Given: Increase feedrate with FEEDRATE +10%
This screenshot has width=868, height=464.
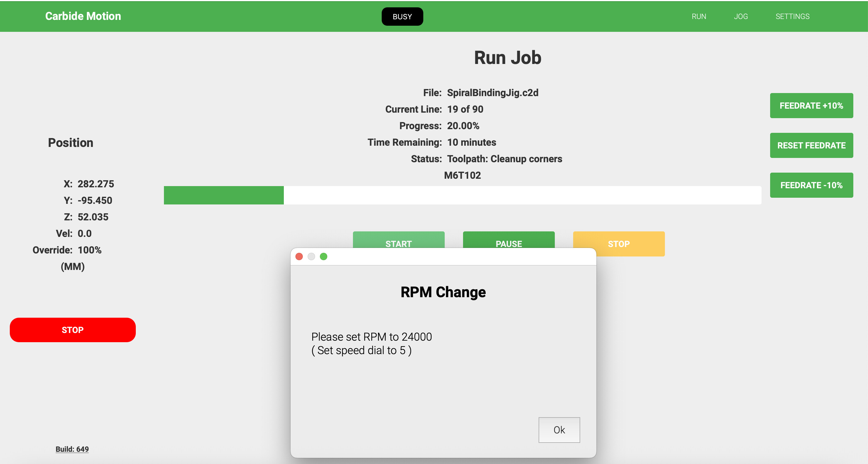Looking at the screenshot, I should point(811,106).
